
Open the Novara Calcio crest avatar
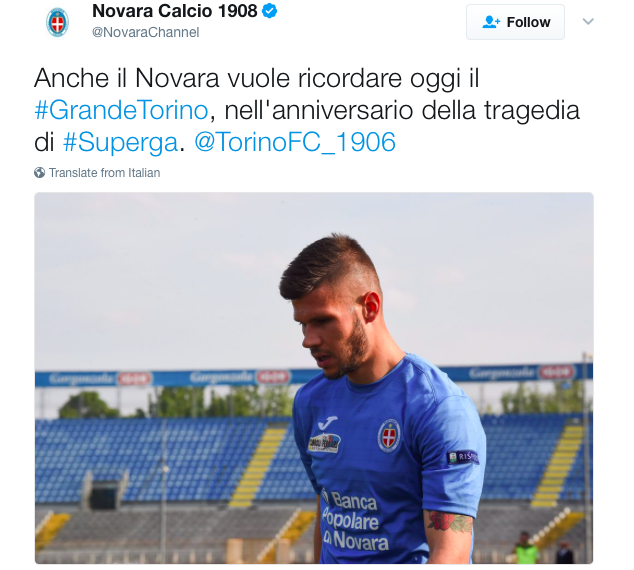click(57, 22)
